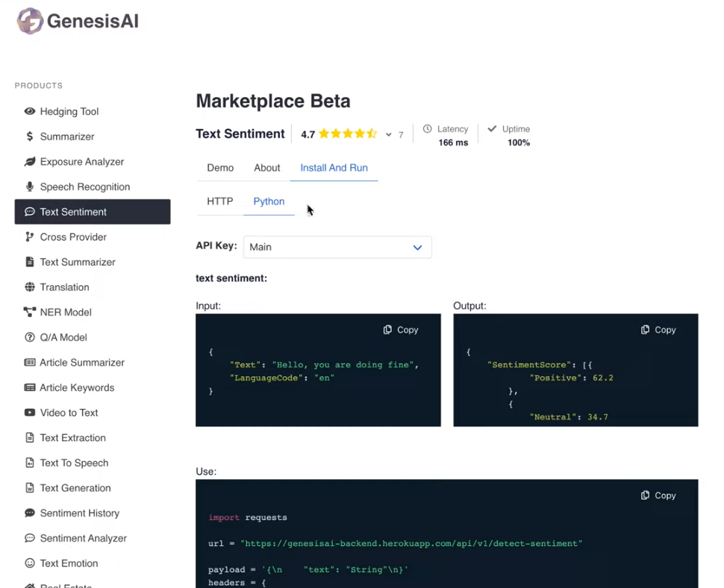Screen dimensions: 724x588
Task: Switch to the Demo tab
Action: pyautogui.click(x=220, y=168)
